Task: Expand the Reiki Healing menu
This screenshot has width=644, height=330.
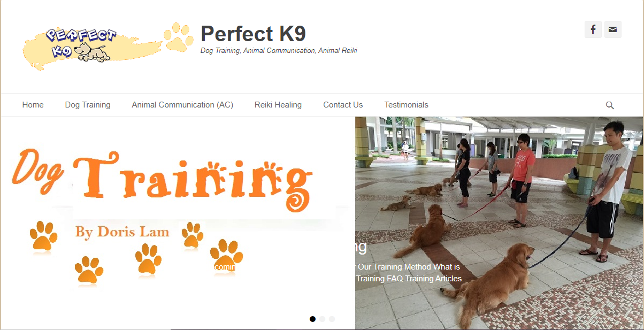Action: click(278, 105)
